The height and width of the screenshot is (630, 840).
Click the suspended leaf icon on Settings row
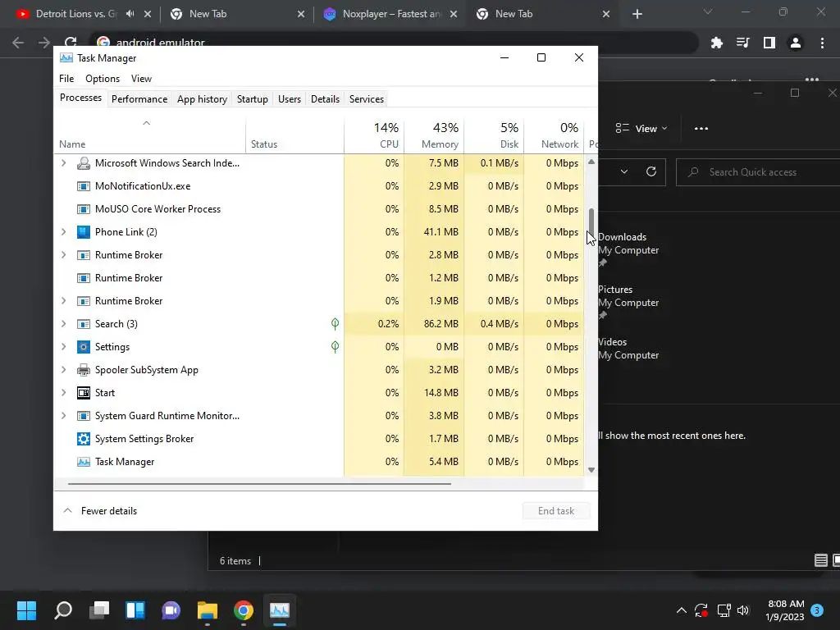(x=335, y=347)
